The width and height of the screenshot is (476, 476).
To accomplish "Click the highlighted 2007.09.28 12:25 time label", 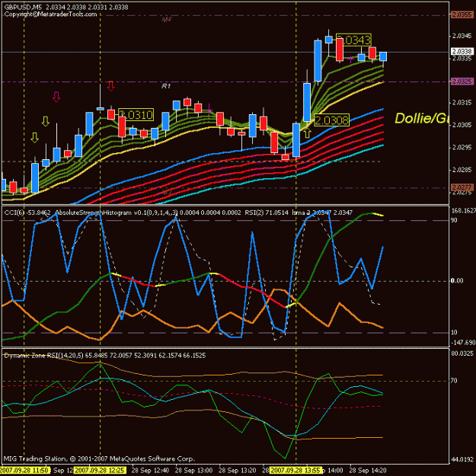I will [x=101, y=471].
